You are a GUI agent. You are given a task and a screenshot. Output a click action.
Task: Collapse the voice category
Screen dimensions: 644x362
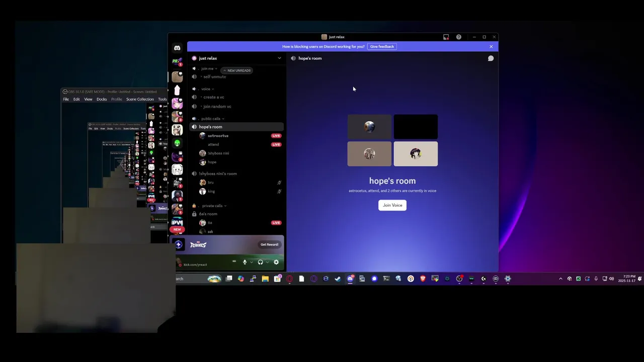(x=207, y=89)
